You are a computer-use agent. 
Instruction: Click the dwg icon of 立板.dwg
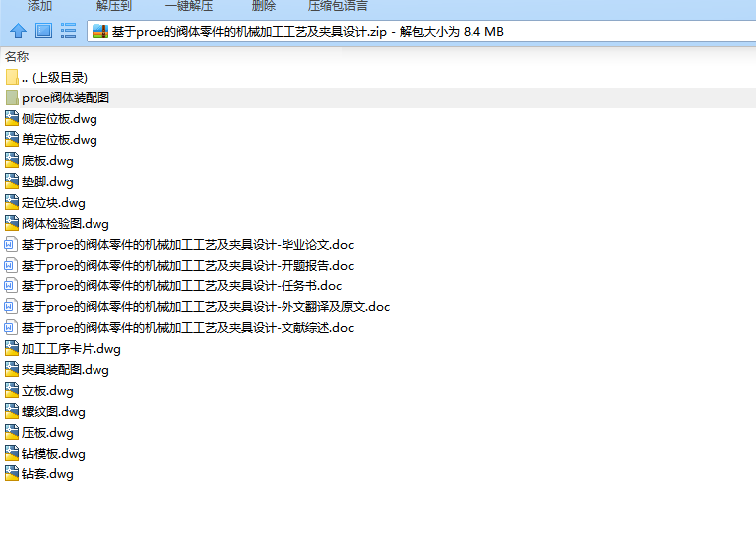tap(12, 390)
